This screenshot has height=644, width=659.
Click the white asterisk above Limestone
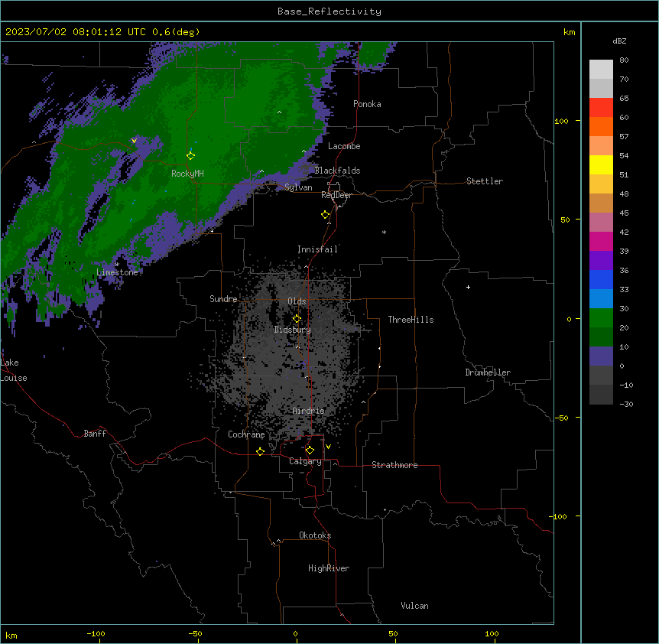tap(117, 264)
